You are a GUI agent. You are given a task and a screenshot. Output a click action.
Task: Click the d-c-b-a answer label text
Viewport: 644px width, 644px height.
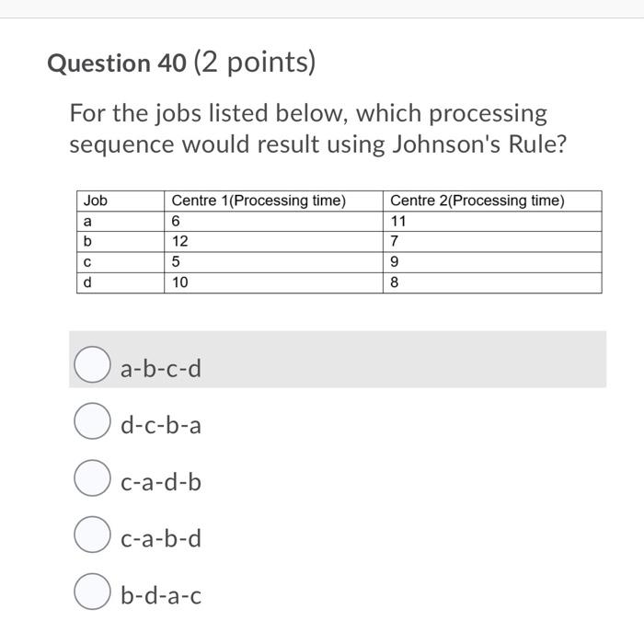coord(161,425)
